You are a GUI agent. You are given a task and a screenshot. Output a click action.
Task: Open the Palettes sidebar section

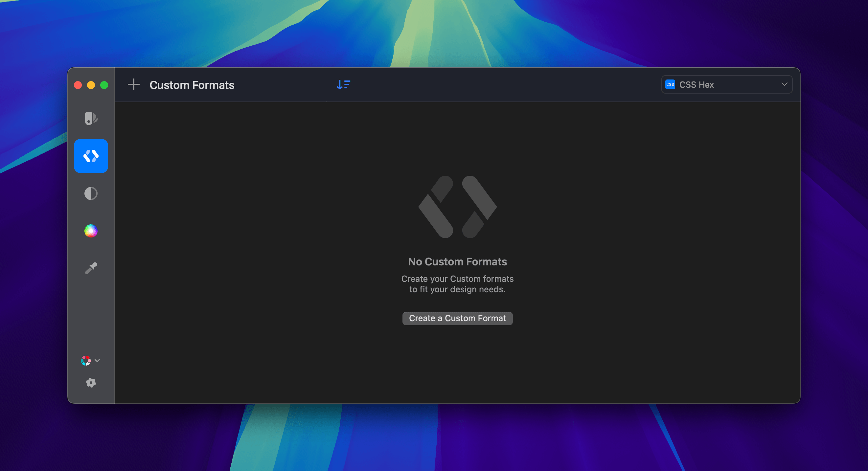point(91,118)
